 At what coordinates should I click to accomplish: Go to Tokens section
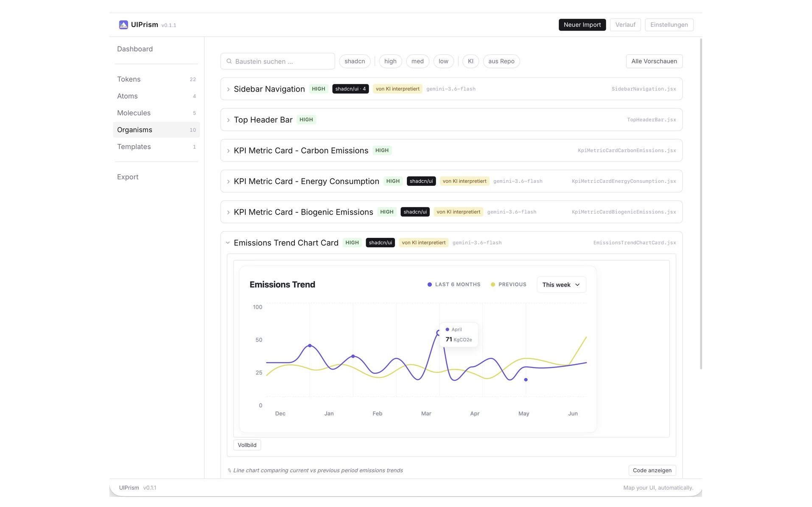156,79
